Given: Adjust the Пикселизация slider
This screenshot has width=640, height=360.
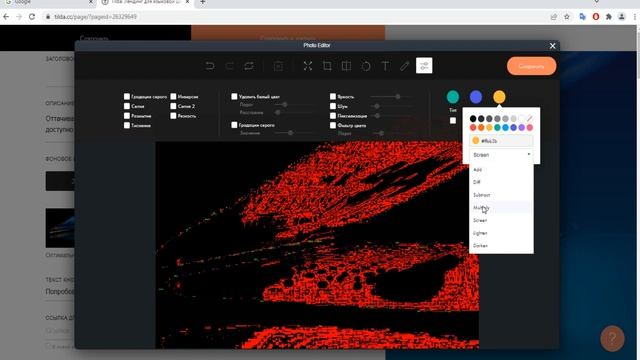Looking at the screenshot, I should tap(391, 116).
